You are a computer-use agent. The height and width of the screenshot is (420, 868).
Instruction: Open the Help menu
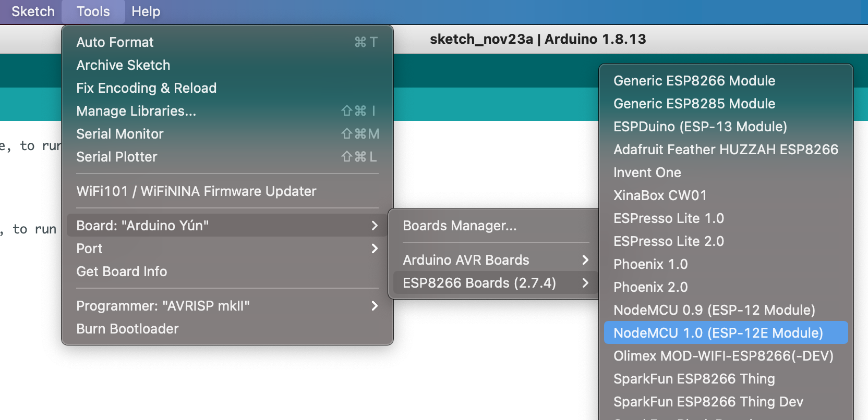pyautogui.click(x=146, y=11)
